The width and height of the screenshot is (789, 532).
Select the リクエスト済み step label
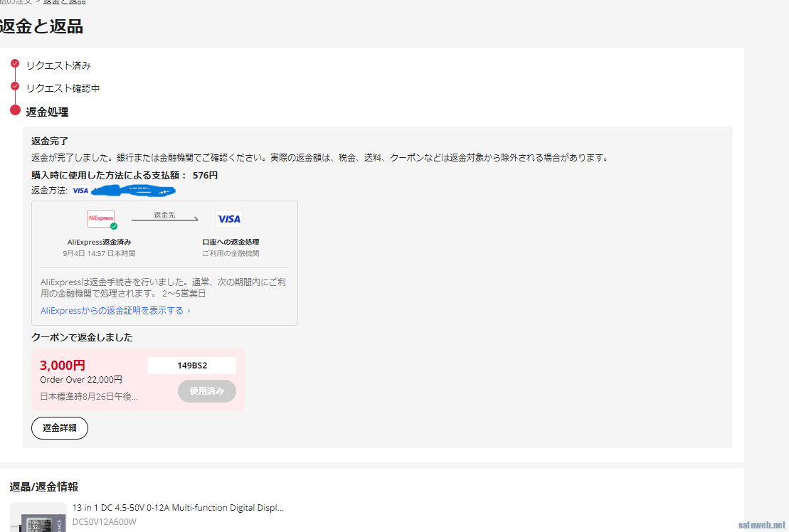58,65
